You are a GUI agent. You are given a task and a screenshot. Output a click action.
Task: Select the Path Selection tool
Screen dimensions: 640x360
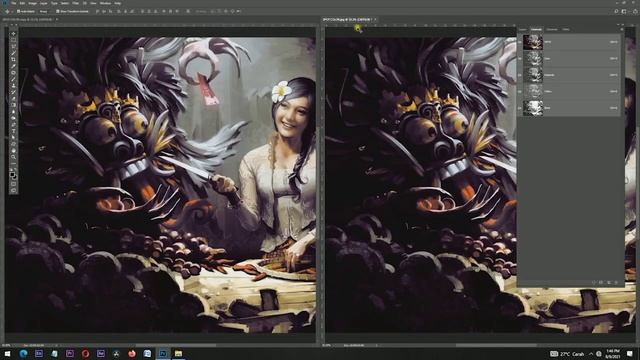[13, 137]
